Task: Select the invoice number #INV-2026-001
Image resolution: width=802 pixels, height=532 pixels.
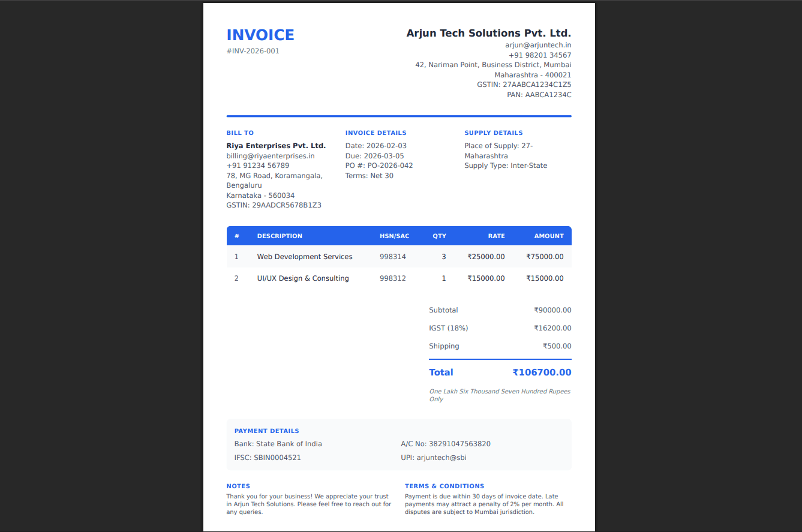Action: (x=254, y=51)
